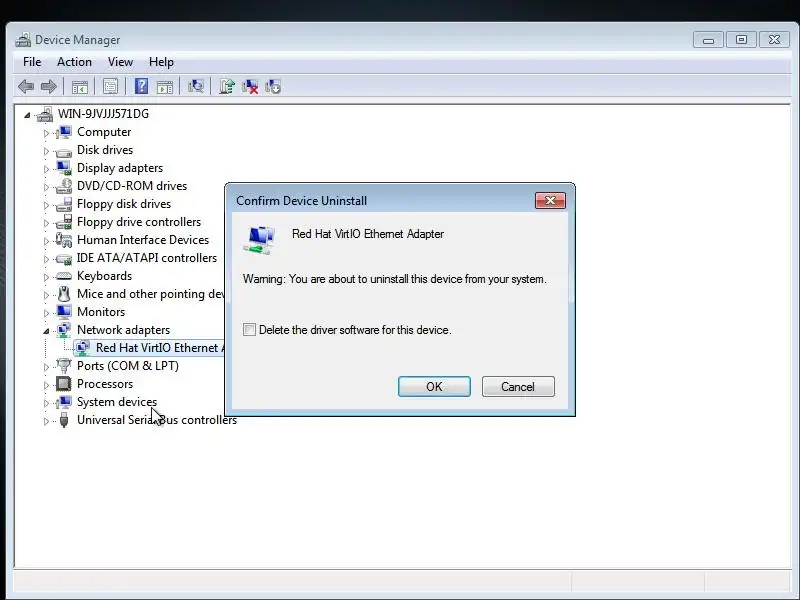Open the Properties toolbar icon
This screenshot has height=600, width=800.
pyautogui.click(x=110, y=87)
